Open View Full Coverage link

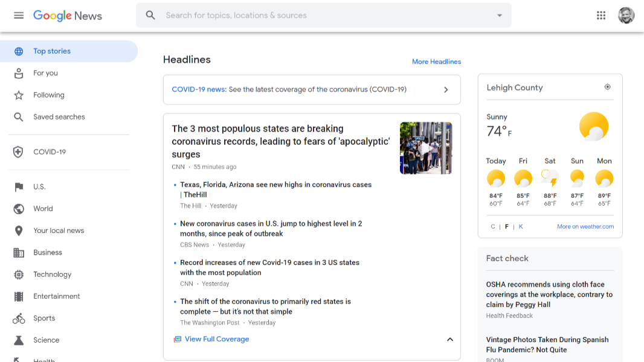click(216, 339)
